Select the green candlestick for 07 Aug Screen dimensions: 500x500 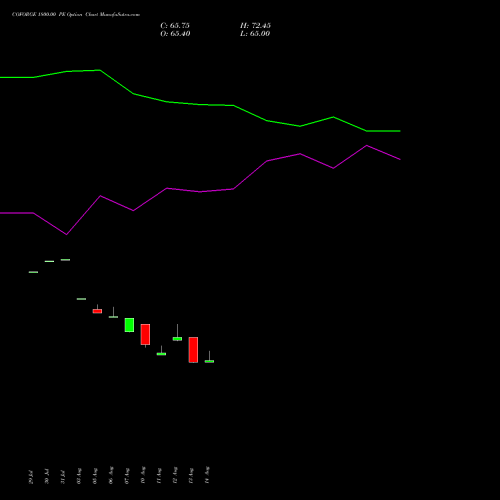click(129, 325)
